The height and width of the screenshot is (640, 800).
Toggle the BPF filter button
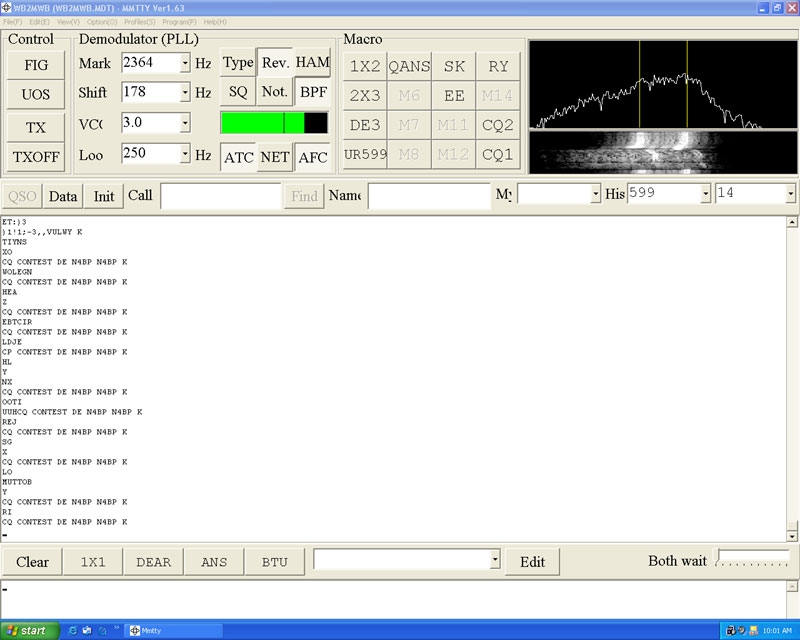coord(312,91)
